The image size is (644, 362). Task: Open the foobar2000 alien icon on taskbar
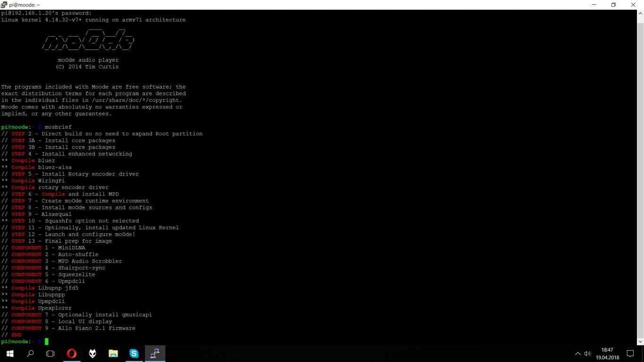(92, 353)
